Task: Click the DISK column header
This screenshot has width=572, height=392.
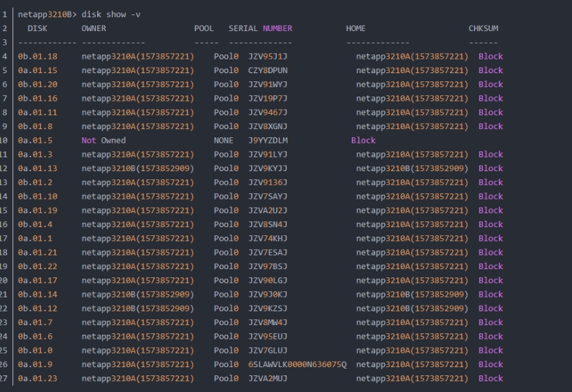Action: click(37, 28)
